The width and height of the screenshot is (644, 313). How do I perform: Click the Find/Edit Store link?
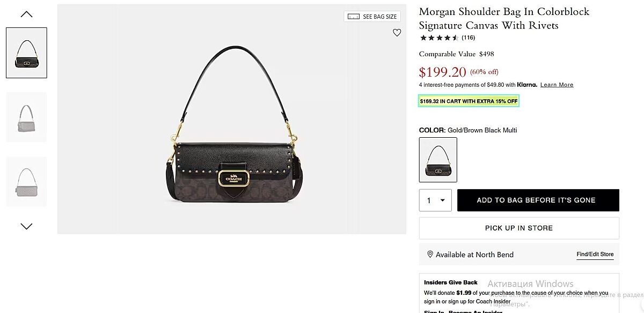click(x=595, y=254)
